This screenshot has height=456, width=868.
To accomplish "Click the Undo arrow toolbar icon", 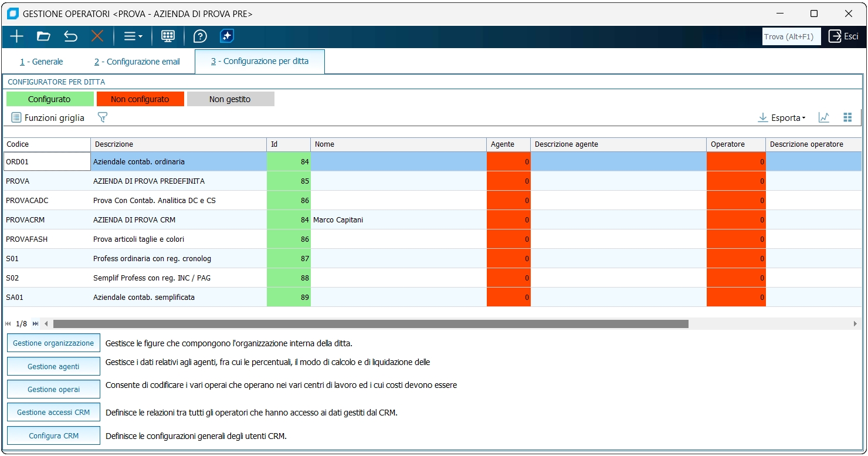I will click(x=70, y=36).
